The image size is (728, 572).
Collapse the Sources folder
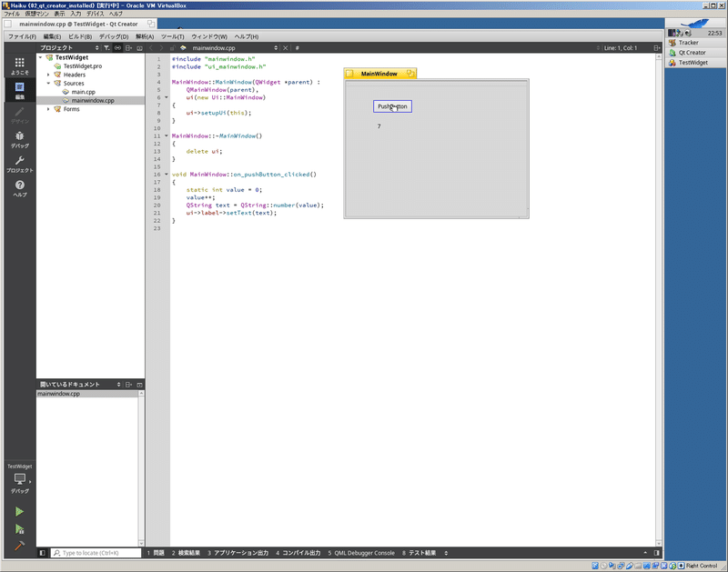[48, 84]
